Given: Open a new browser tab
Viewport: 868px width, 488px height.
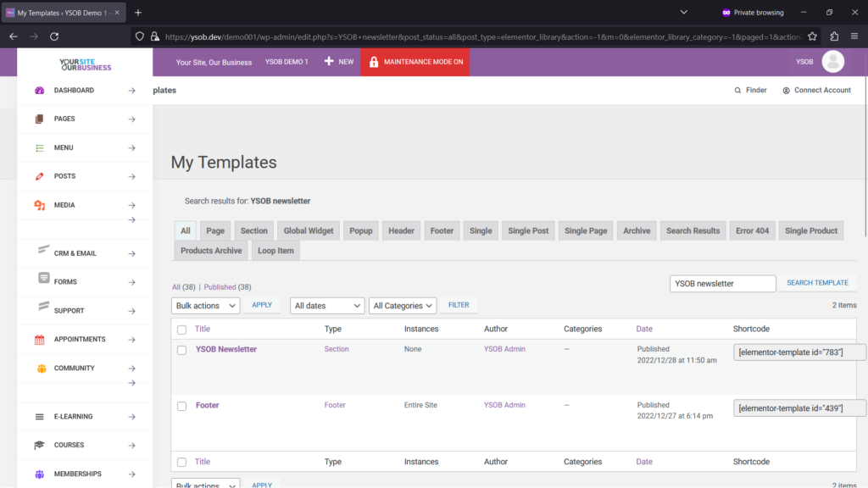Looking at the screenshot, I should point(138,13).
